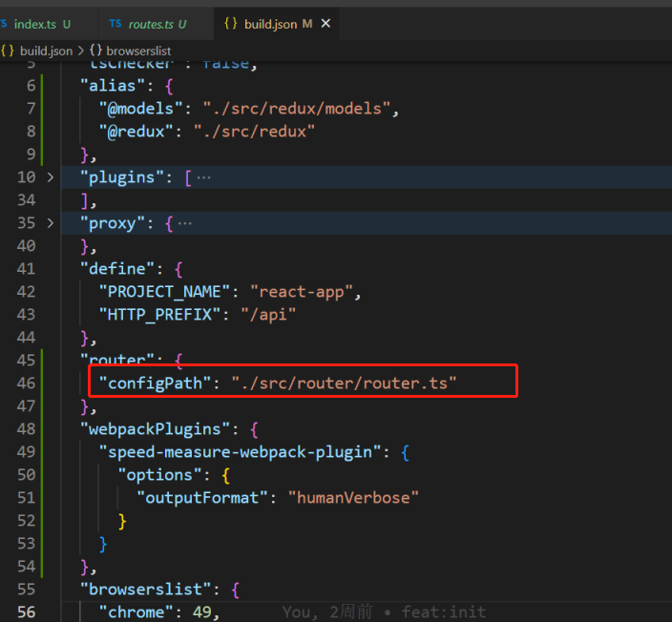Click the "/api" value
This screenshot has width=672, height=622.
point(268,315)
